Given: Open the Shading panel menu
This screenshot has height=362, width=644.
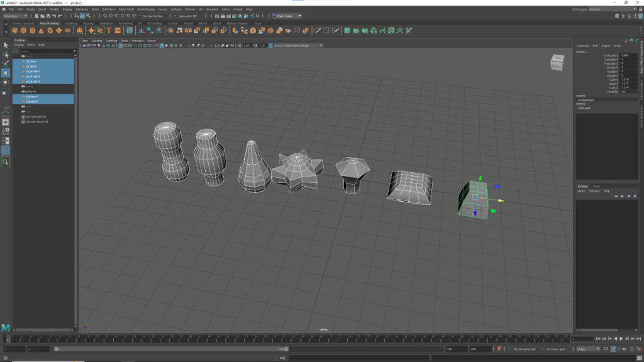Looking at the screenshot, I should 96,40.
